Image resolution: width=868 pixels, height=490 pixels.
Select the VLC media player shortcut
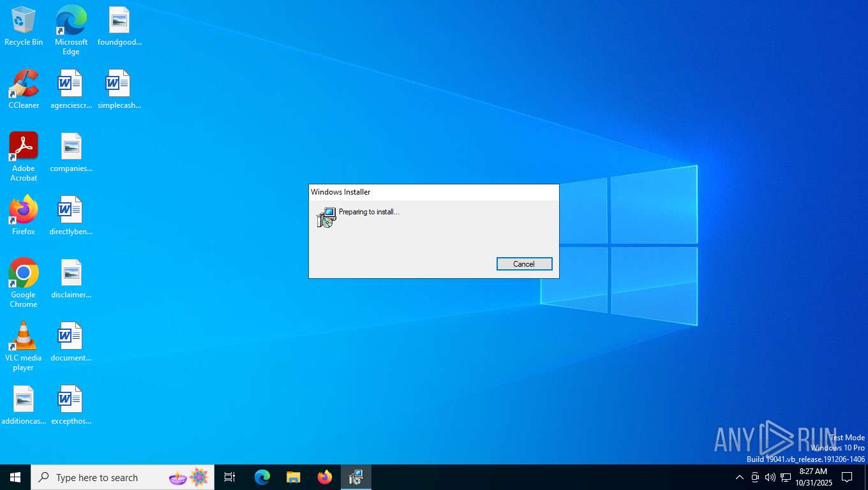pyautogui.click(x=24, y=346)
